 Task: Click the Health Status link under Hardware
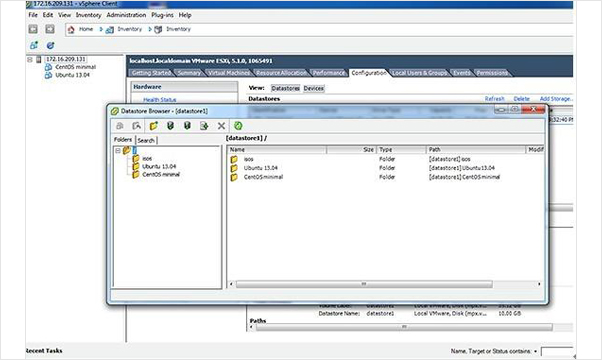pos(160,100)
